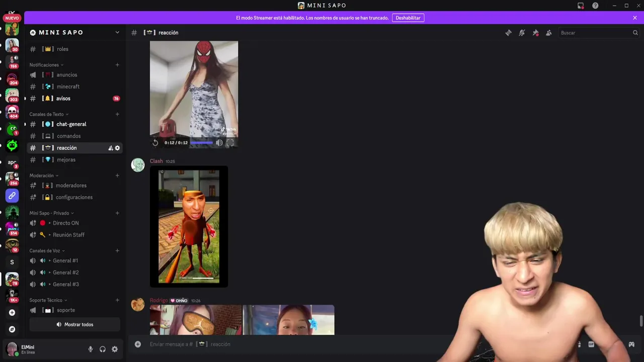Image resolution: width=644 pixels, height=362 pixels.
Task: Open the green robot server icon
Action: coord(12,146)
